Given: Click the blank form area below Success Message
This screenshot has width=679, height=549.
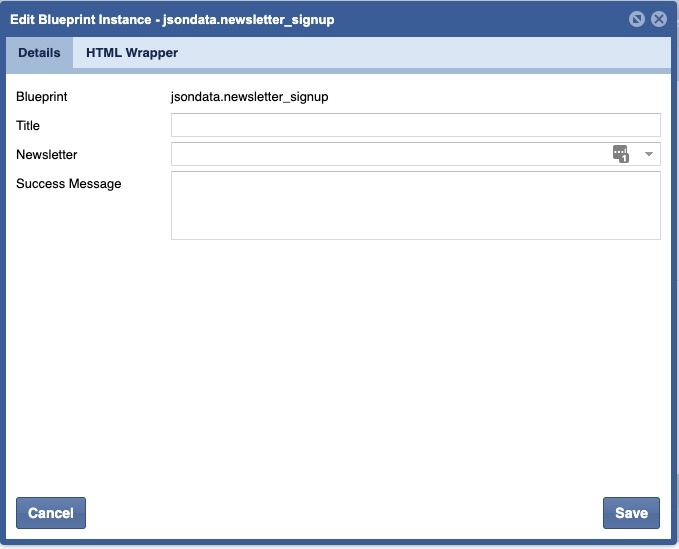Looking at the screenshot, I should pos(340,360).
